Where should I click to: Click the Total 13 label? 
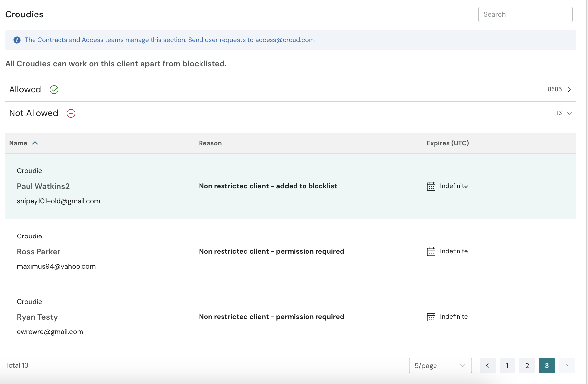(x=17, y=365)
